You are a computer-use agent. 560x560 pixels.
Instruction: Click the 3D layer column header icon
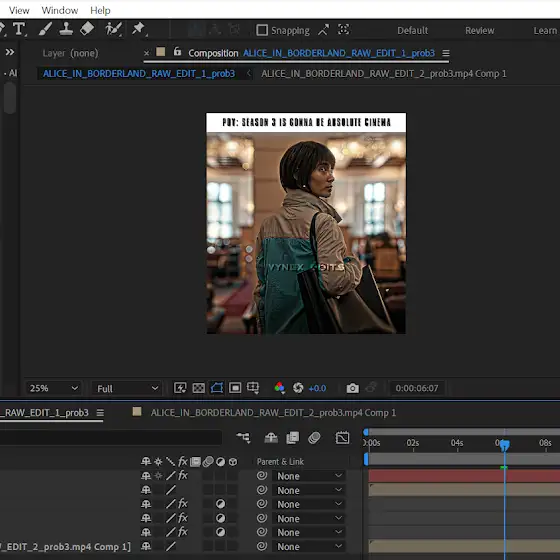tap(233, 462)
